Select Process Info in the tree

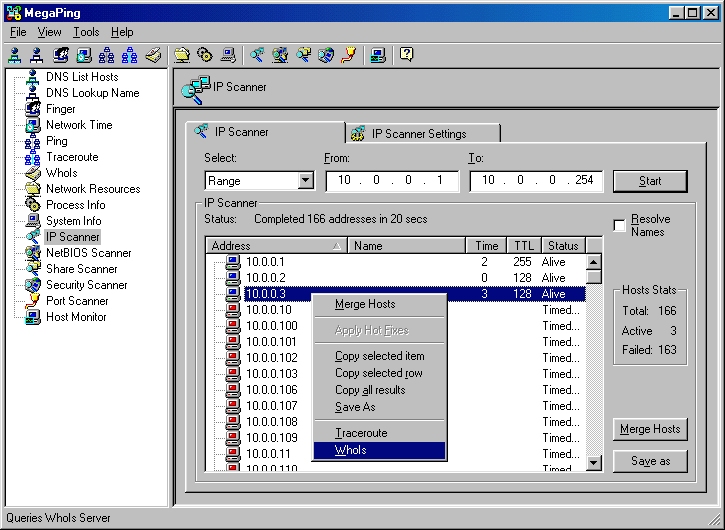tap(75, 205)
